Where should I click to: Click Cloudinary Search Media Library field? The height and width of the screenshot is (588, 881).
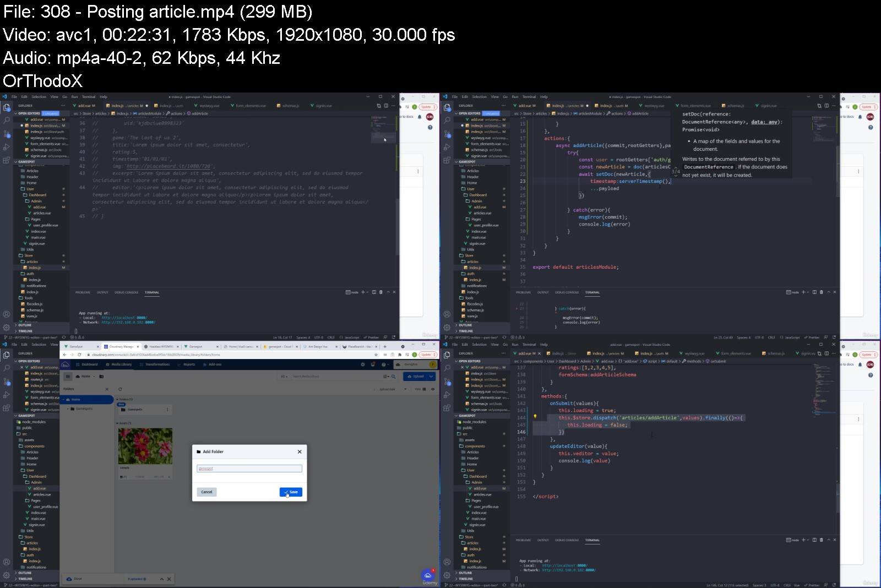point(336,377)
